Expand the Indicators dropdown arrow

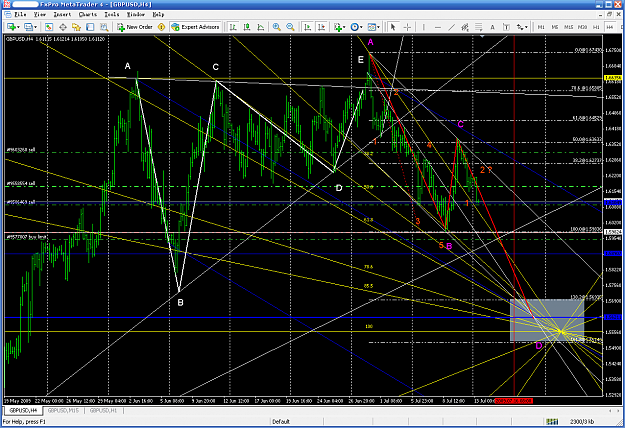tap(344, 27)
